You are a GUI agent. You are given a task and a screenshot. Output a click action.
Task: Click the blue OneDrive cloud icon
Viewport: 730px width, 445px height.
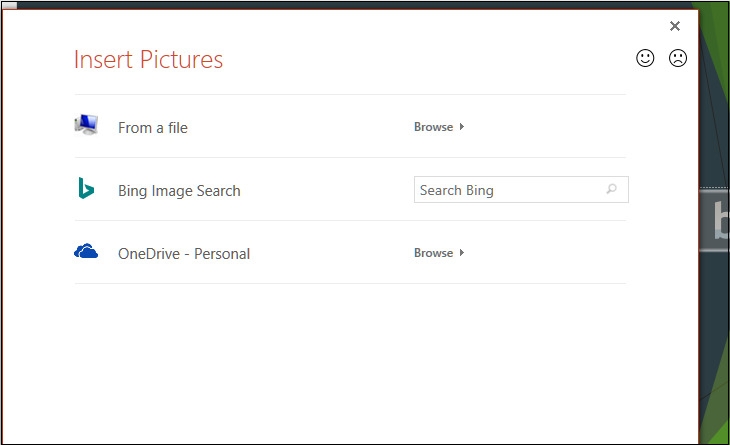(86, 252)
